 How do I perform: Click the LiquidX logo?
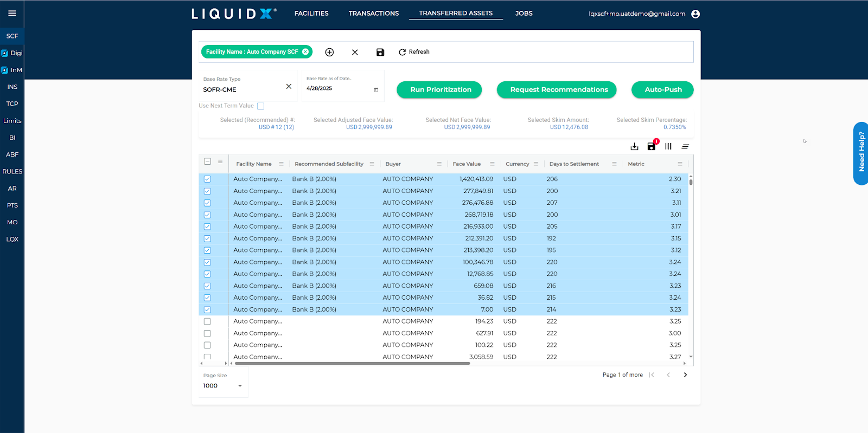[234, 14]
